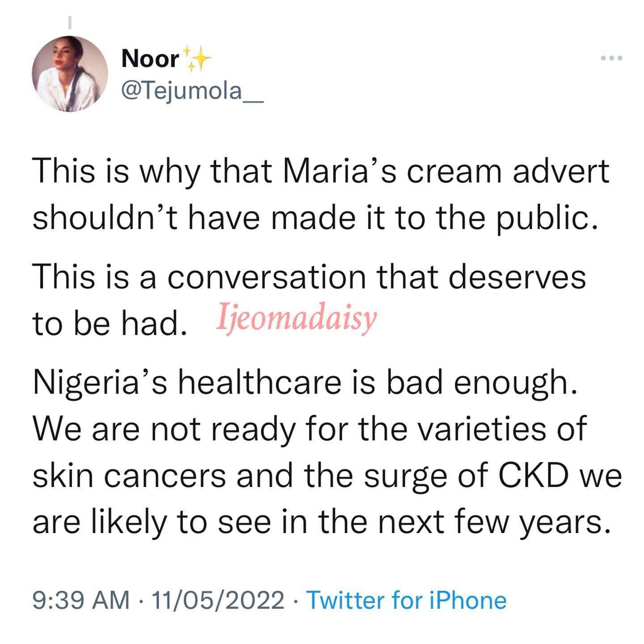Click the Twitter for iPhone source link
644x644 pixels.
click(x=406, y=600)
